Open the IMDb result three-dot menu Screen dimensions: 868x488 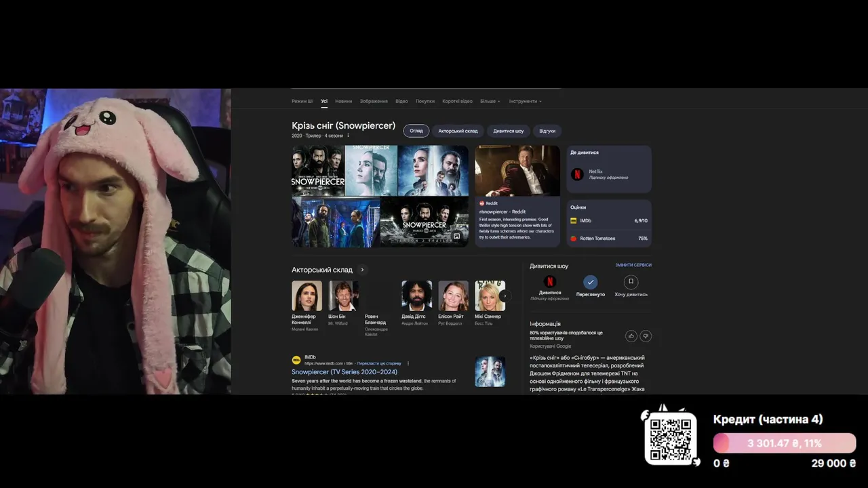[408, 363]
